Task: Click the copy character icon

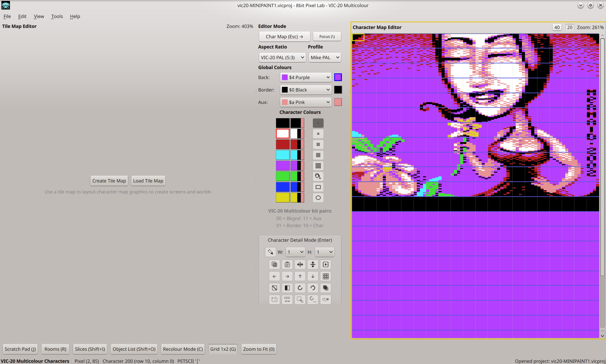Action: point(274,264)
